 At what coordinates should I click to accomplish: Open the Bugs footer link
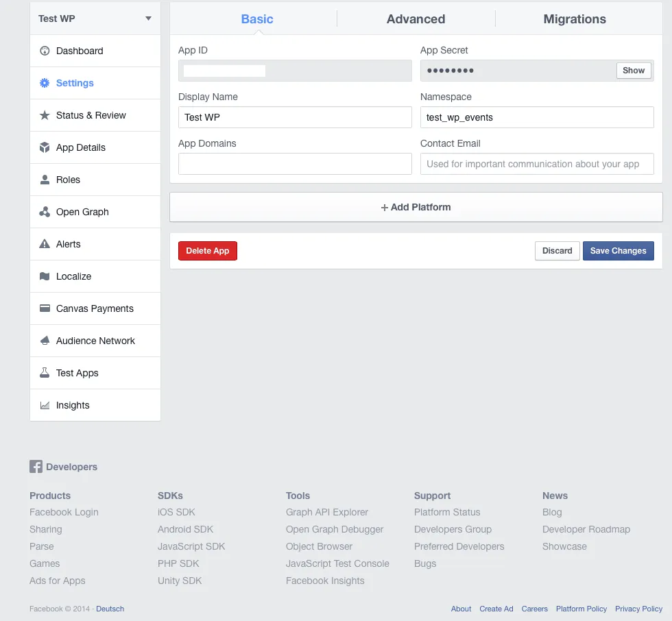(x=424, y=563)
